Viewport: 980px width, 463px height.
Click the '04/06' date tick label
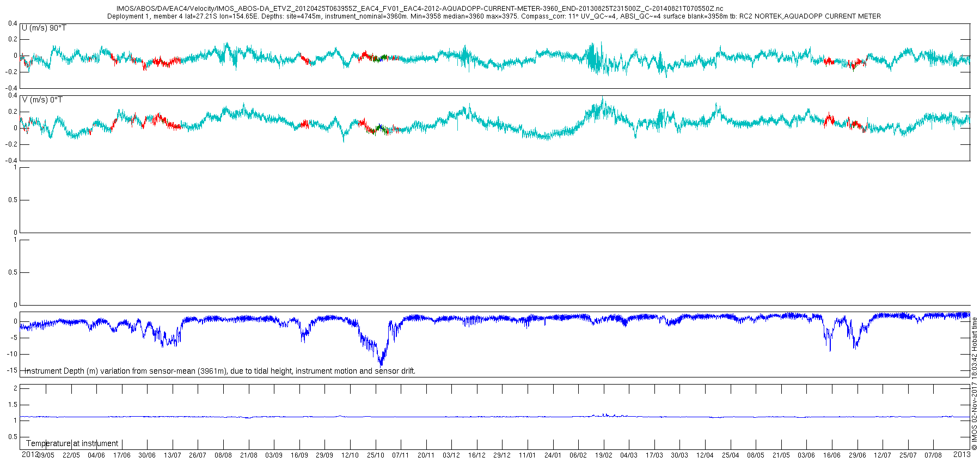point(96,455)
